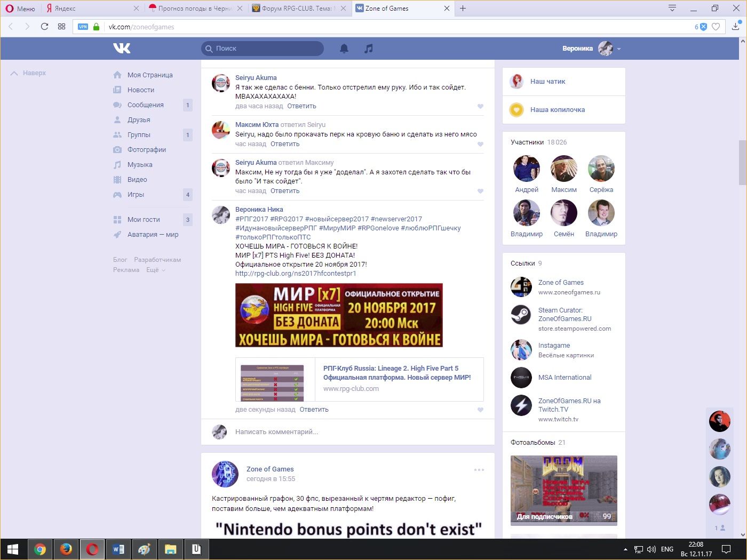Click the VK logo in header
The height and width of the screenshot is (560, 747).
pos(122,49)
